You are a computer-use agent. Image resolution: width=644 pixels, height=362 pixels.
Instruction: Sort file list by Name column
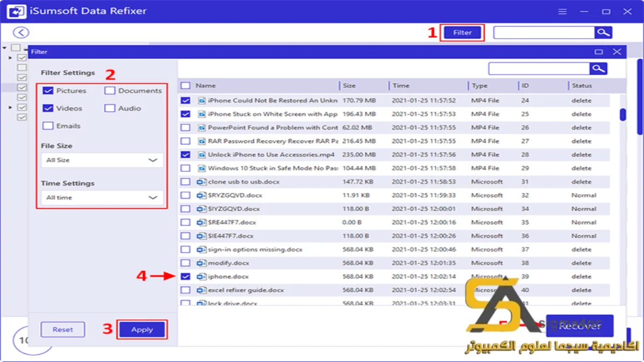(206, 86)
